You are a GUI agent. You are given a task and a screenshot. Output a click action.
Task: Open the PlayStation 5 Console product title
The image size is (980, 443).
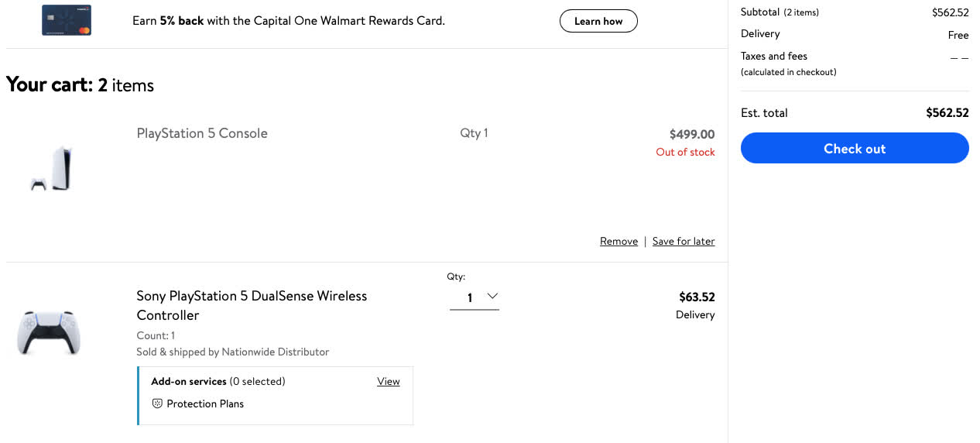202,133
